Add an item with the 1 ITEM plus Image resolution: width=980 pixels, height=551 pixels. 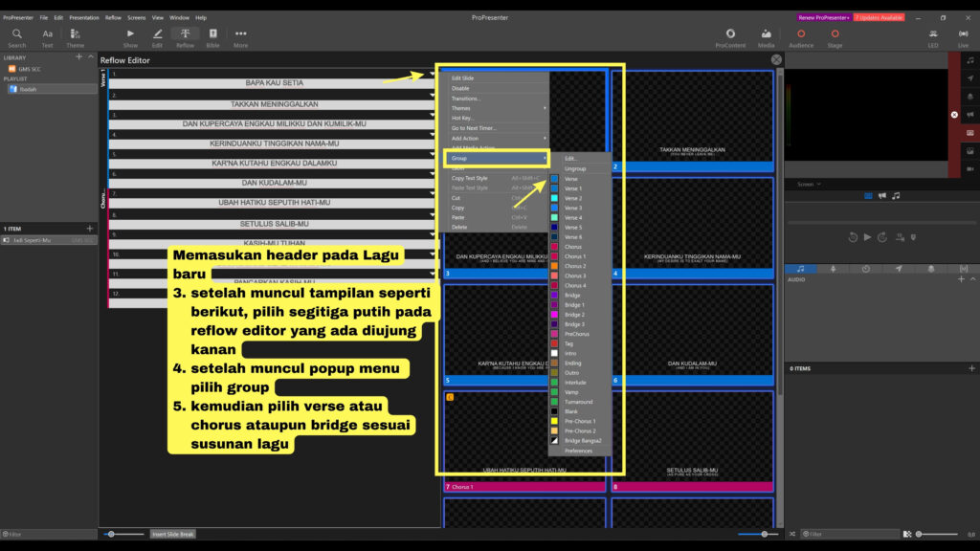click(89, 229)
